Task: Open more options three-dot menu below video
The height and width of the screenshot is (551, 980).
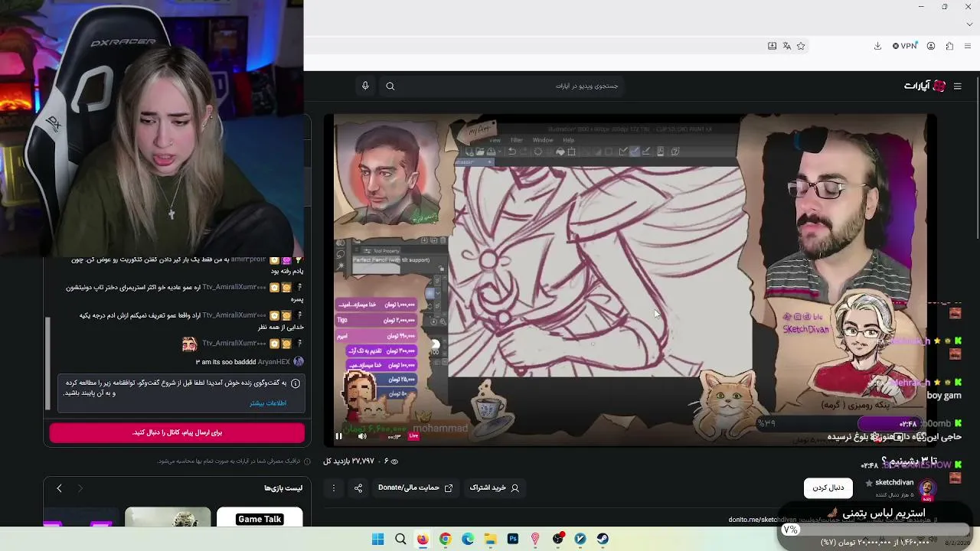Action: click(333, 487)
